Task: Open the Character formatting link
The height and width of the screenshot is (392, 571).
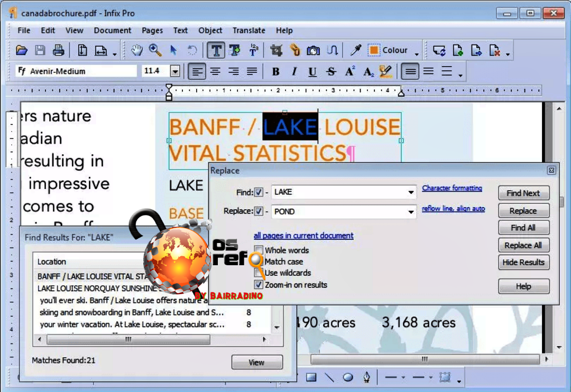Action: [x=452, y=188]
